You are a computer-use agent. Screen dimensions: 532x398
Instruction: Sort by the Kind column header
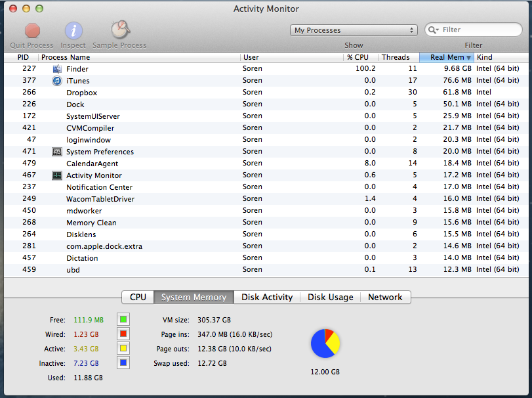pos(501,57)
